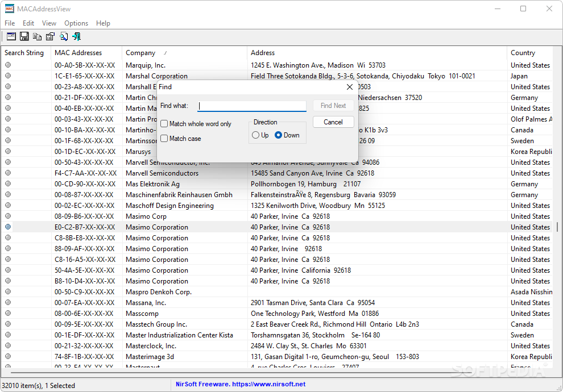The image size is (563, 392).
Task: Click the Find magnifier toolbar icon
Action: point(64,36)
